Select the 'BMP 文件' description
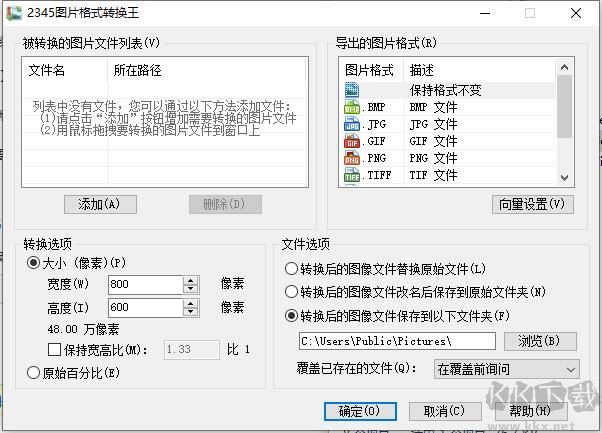This screenshot has width=602, height=433. click(433, 107)
